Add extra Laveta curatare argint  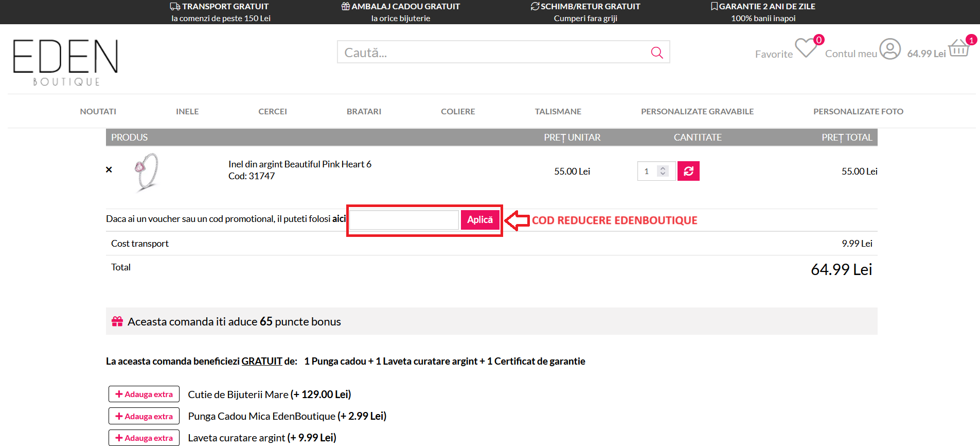144,438
